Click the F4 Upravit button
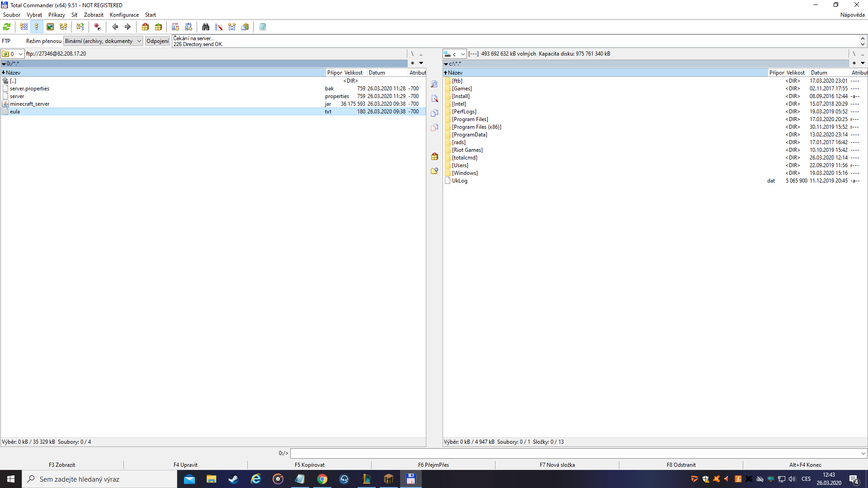Screen dimensions: 868x488 coord(185,465)
